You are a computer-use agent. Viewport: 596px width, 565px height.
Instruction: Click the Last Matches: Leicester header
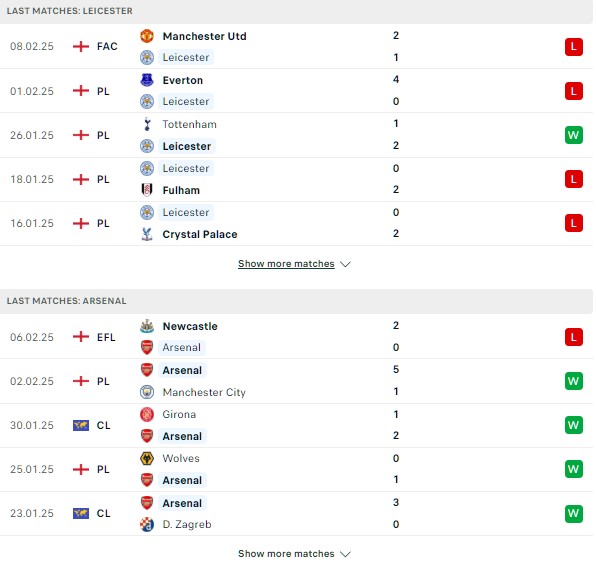click(70, 11)
